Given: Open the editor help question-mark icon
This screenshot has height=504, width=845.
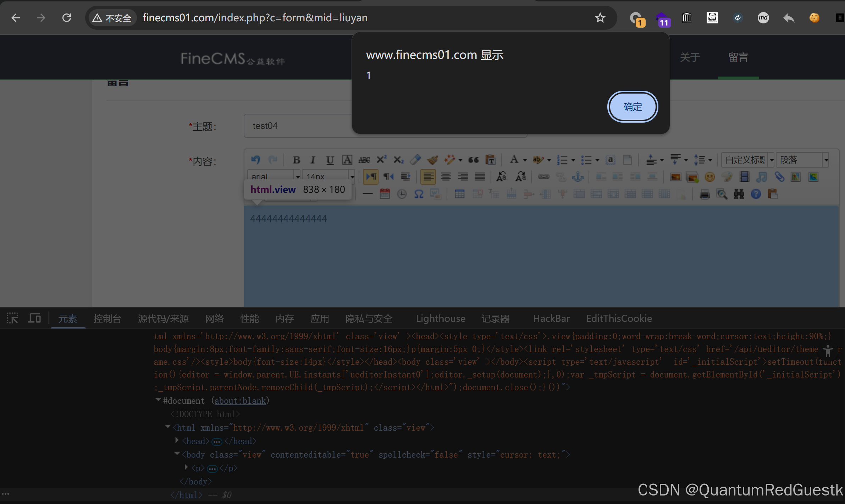Looking at the screenshot, I should (x=756, y=194).
